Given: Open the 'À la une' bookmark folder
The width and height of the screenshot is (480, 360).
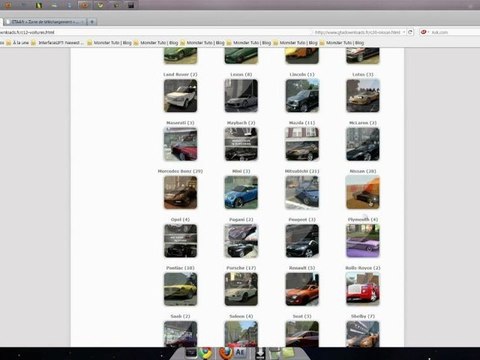Looking at the screenshot, I should click(x=18, y=43).
